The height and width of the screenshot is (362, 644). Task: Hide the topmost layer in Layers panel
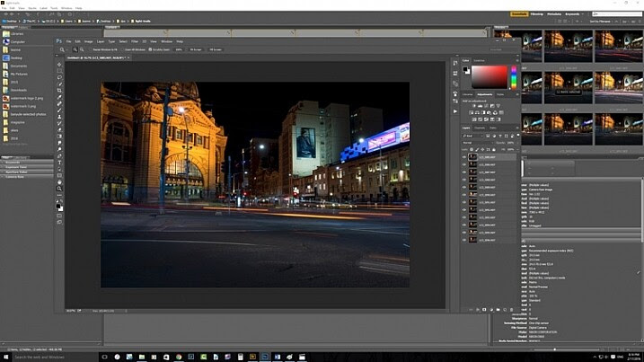(x=464, y=157)
